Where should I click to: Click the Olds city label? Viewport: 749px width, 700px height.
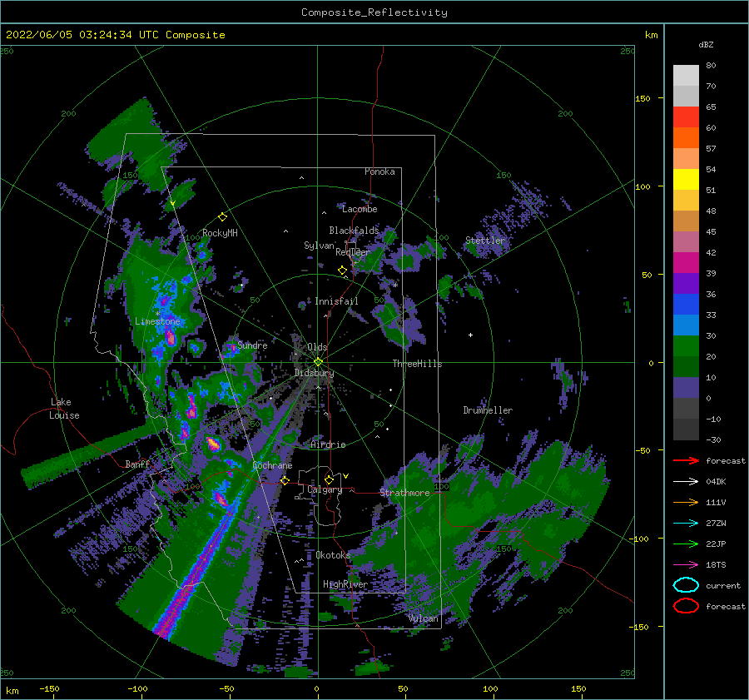tap(317, 347)
